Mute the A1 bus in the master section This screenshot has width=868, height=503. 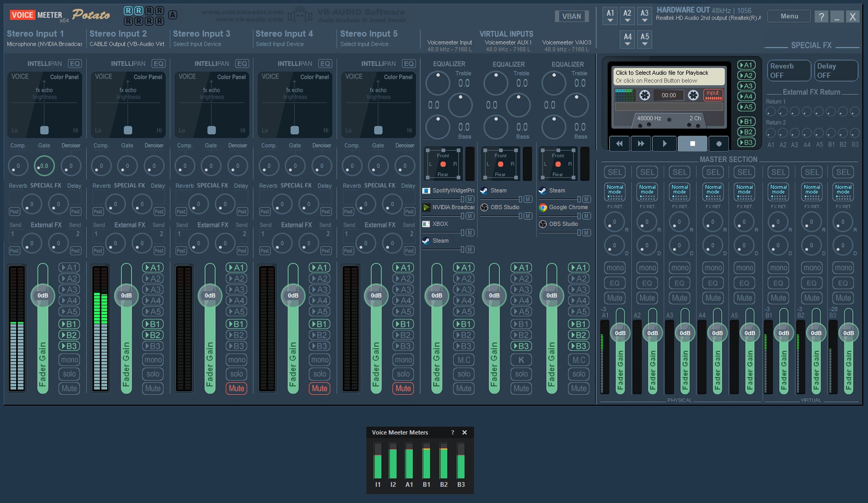click(615, 298)
